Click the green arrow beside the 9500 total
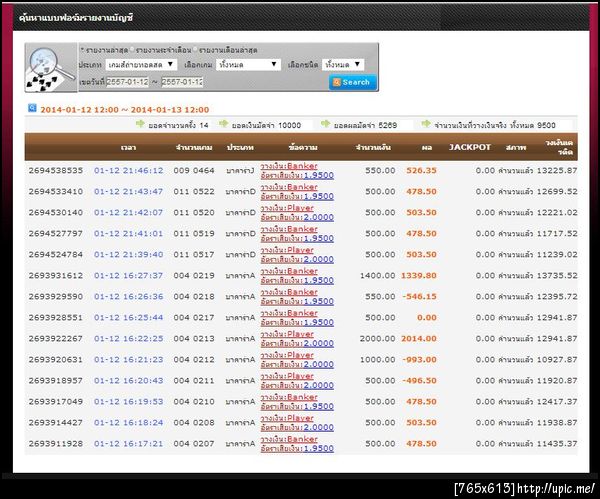 [426, 124]
